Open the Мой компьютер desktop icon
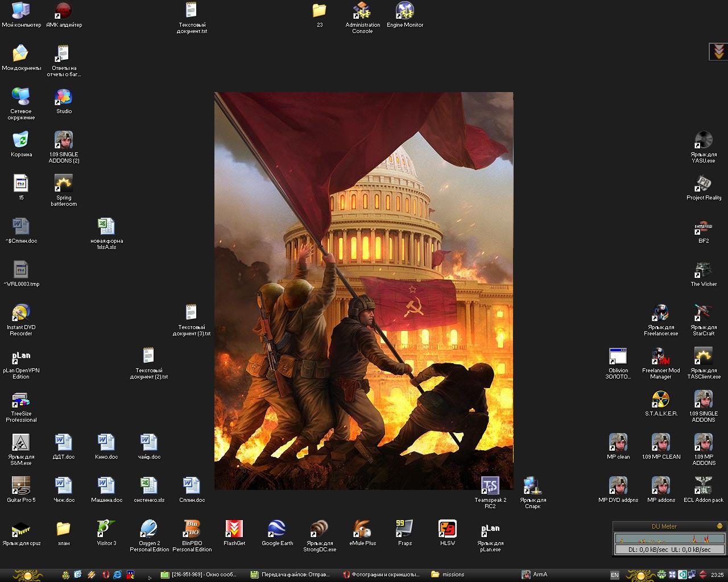Viewport: 728px width, 582px height. point(21,16)
